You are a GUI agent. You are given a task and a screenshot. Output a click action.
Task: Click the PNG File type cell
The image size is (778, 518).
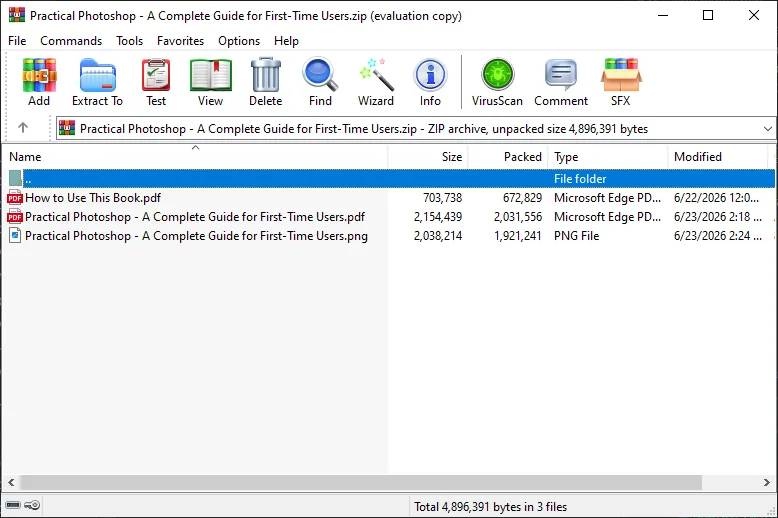pos(577,236)
